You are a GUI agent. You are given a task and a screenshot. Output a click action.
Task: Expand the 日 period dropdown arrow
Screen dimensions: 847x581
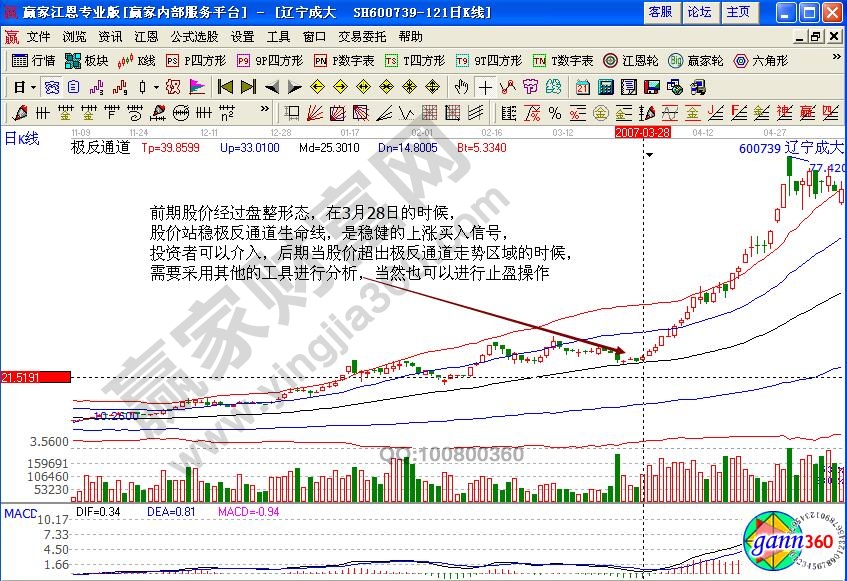[x=33, y=86]
